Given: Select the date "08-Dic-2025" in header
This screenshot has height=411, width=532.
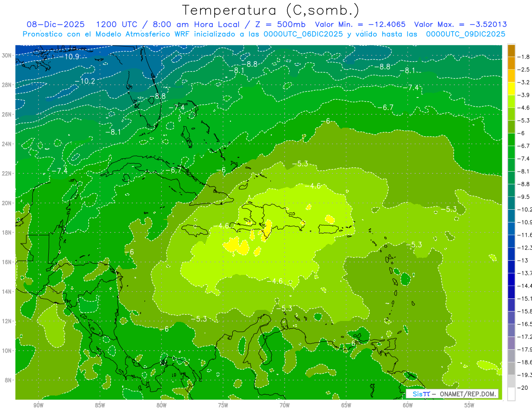Looking at the screenshot, I should (56, 24).
